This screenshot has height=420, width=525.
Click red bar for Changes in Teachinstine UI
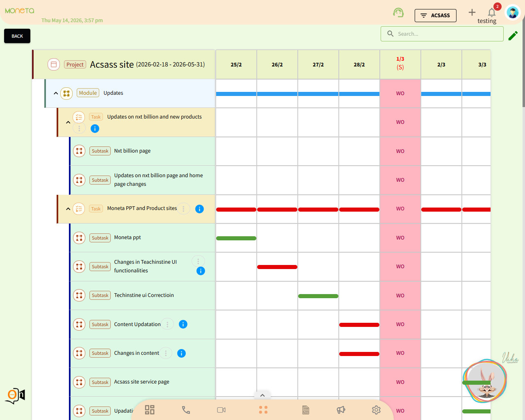click(x=277, y=267)
